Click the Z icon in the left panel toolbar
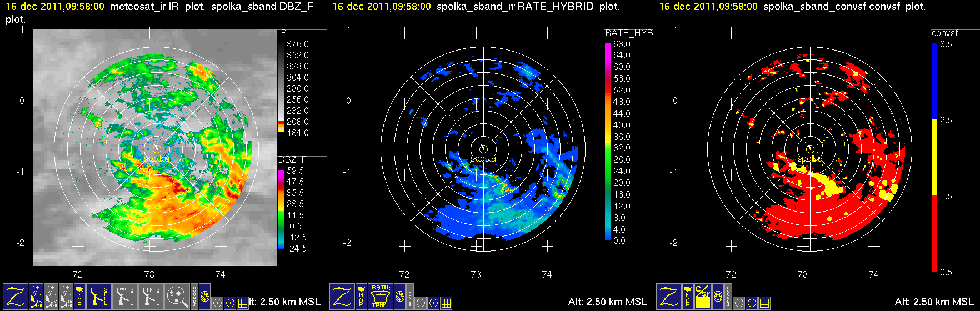Screen dimensions: 980x311 [x=15, y=297]
